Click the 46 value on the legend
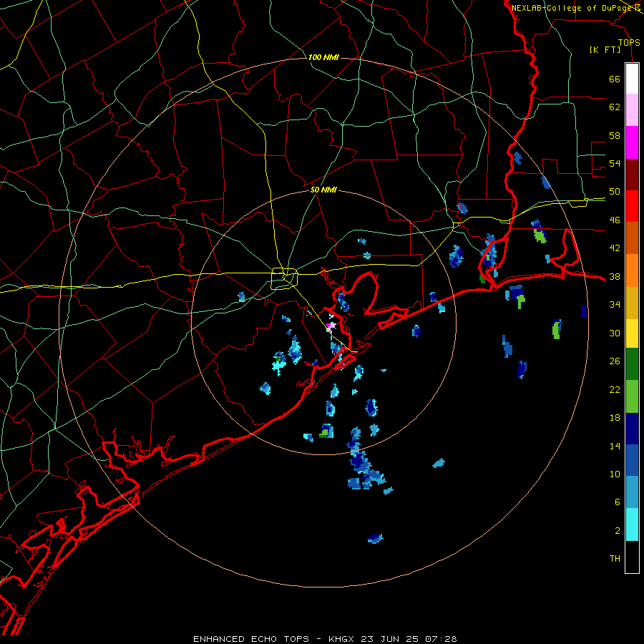Image resolution: width=644 pixels, height=644 pixels. pos(615,220)
